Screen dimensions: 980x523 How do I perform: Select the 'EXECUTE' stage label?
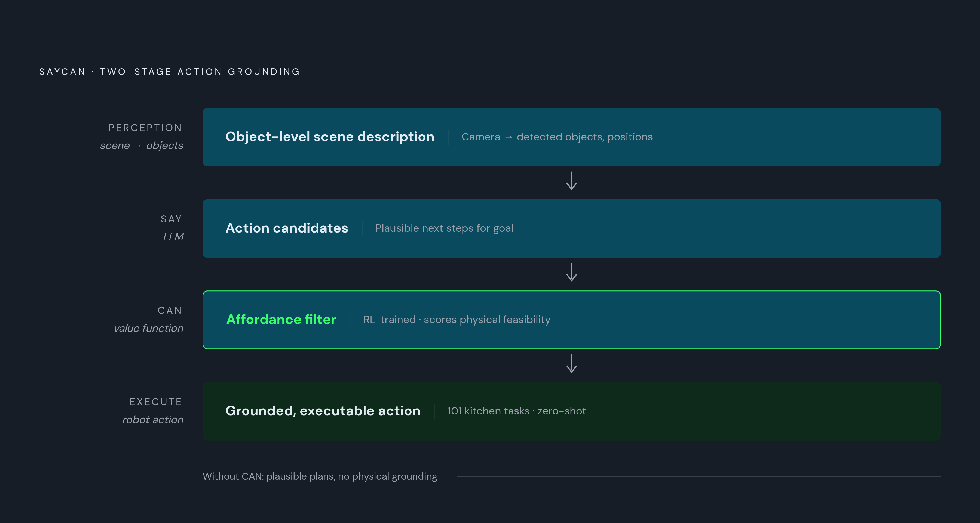click(x=156, y=402)
